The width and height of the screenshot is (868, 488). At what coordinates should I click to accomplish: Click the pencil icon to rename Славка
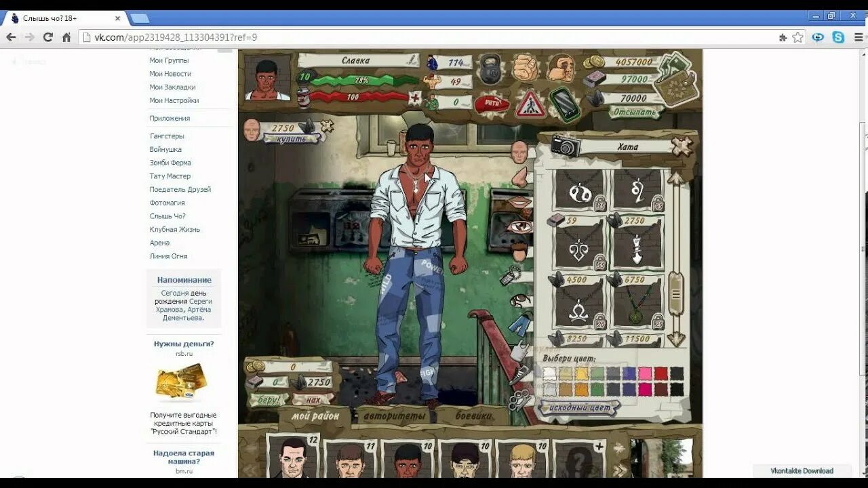(412, 60)
